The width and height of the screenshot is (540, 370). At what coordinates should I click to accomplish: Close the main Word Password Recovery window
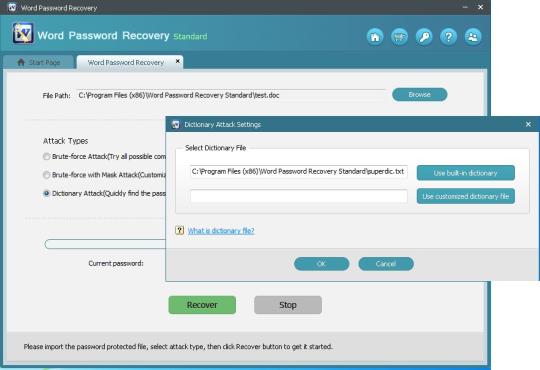(x=480, y=7)
